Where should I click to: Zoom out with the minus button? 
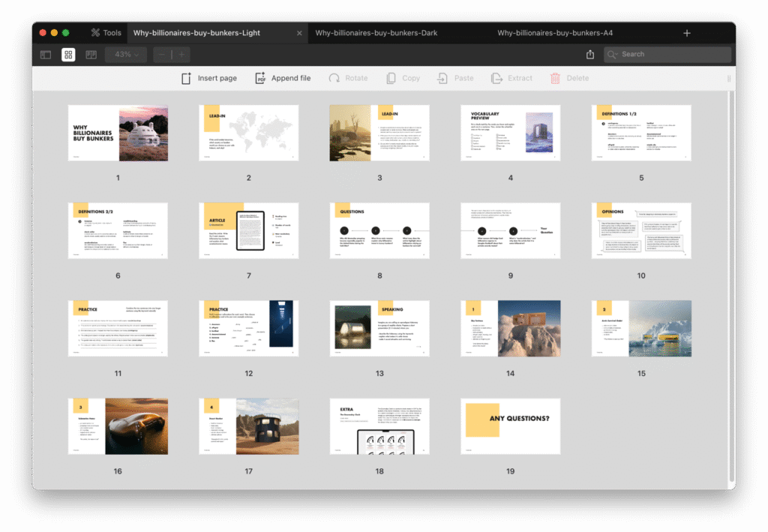163,55
